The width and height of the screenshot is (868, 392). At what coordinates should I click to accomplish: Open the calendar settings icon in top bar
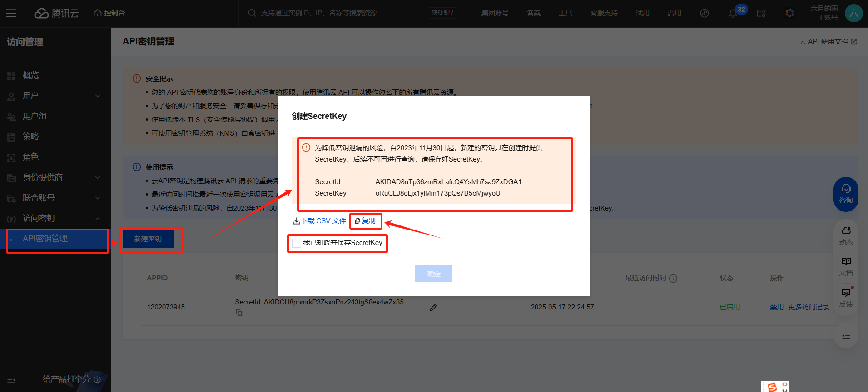click(762, 14)
